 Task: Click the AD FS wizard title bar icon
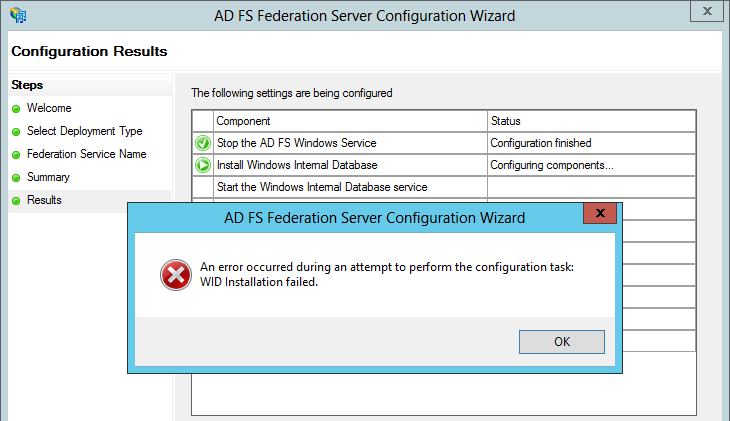18,15
